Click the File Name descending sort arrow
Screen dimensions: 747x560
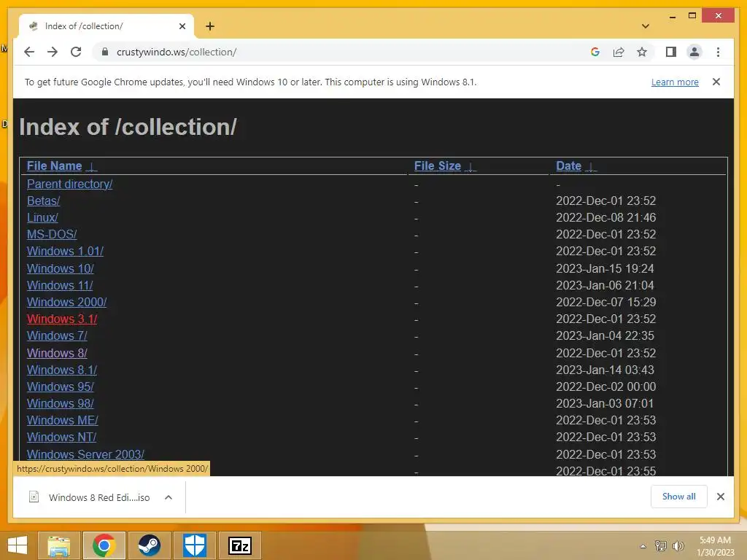point(91,167)
